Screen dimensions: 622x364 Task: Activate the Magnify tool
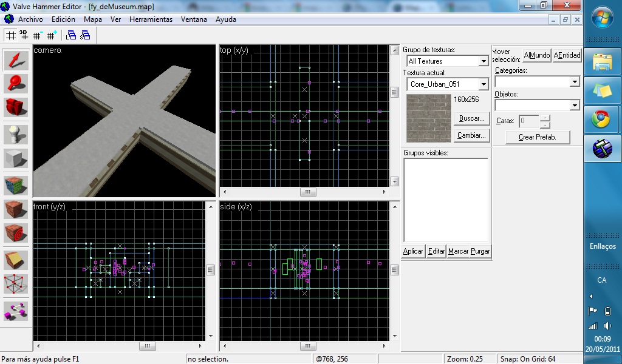[x=16, y=84]
